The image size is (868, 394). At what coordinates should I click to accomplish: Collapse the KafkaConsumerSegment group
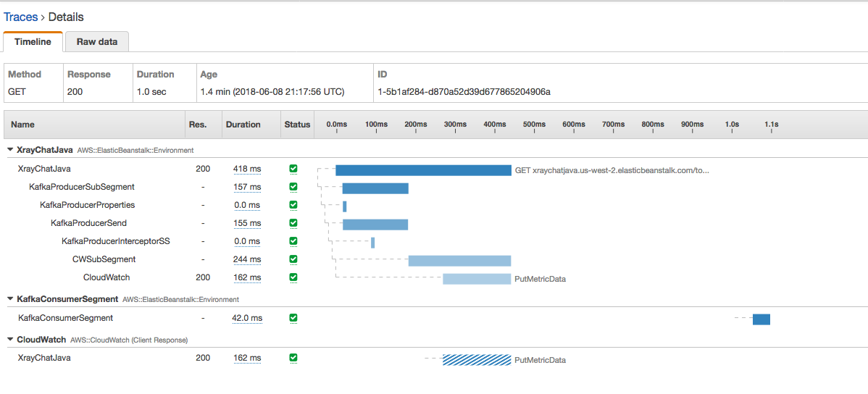coord(11,299)
